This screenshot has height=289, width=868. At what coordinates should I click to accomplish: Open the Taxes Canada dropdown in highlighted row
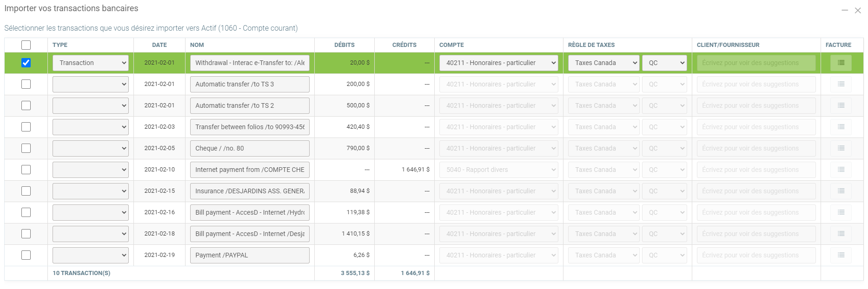(x=603, y=63)
